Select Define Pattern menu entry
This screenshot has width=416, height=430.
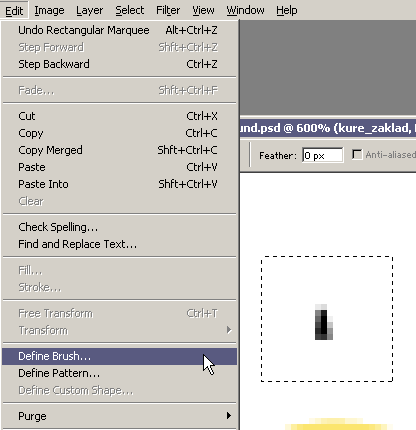[x=119, y=373]
